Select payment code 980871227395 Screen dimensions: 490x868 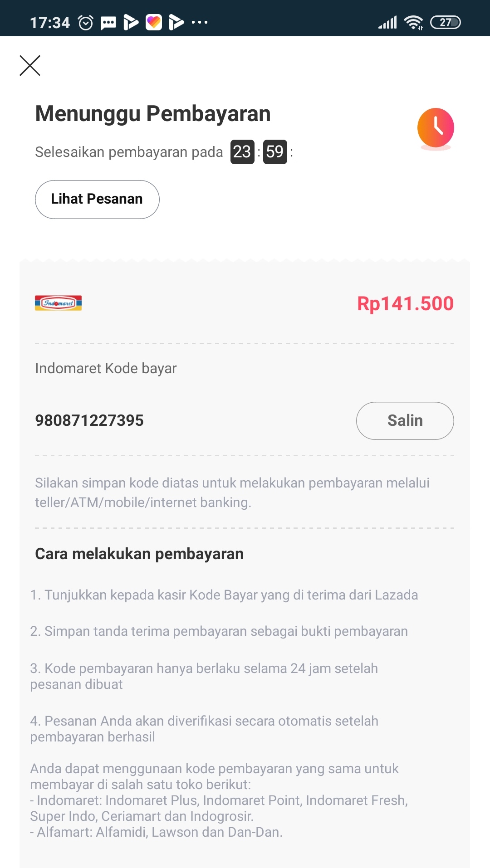coord(89,420)
